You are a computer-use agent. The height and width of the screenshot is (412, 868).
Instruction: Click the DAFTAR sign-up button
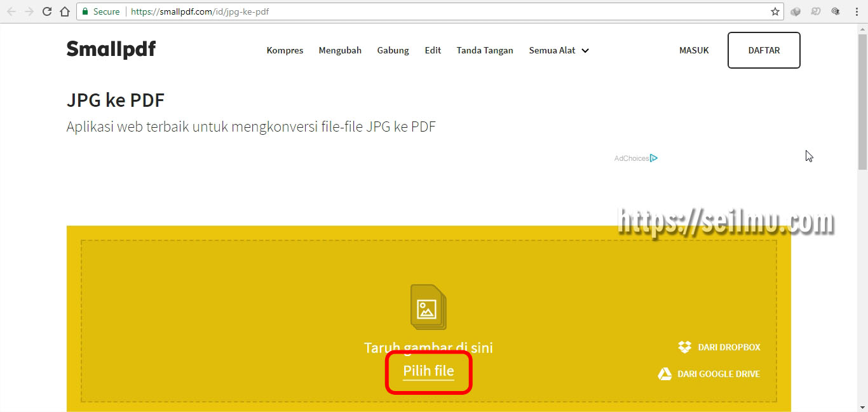(764, 50)
